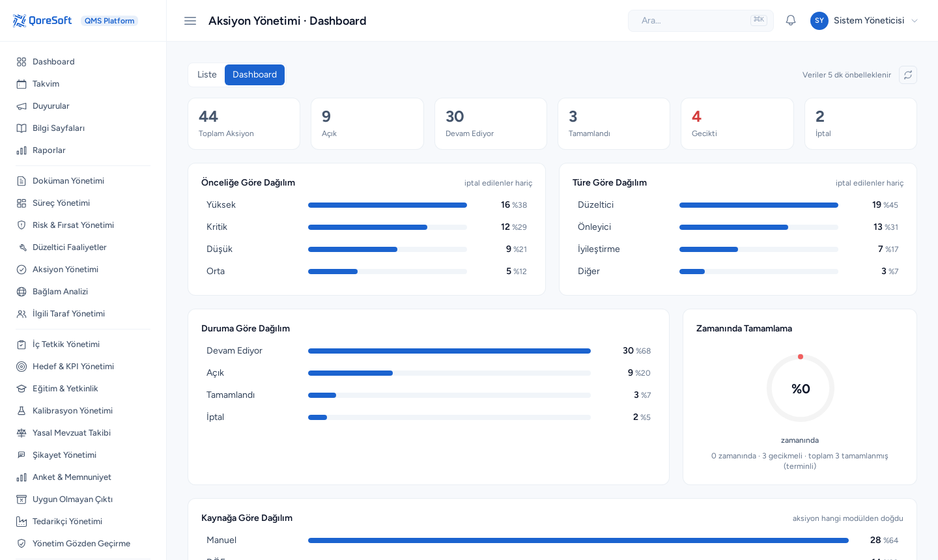Image resolution: width=938 pixels, height=560 pixels.
Task: Click the 'İyileştirme' type row label
Action: click(599, 249)
